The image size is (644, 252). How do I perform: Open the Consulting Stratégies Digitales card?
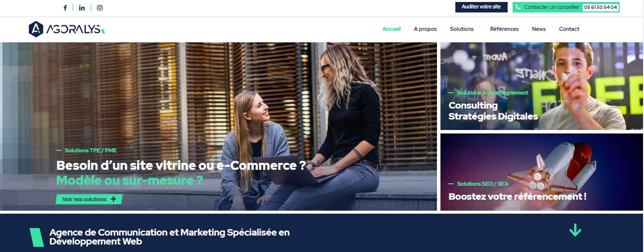541,86
